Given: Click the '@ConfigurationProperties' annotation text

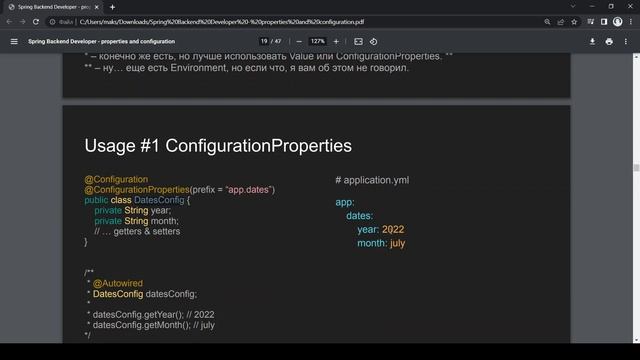Looking at the screenshot, I should click(x=137, y=190).
